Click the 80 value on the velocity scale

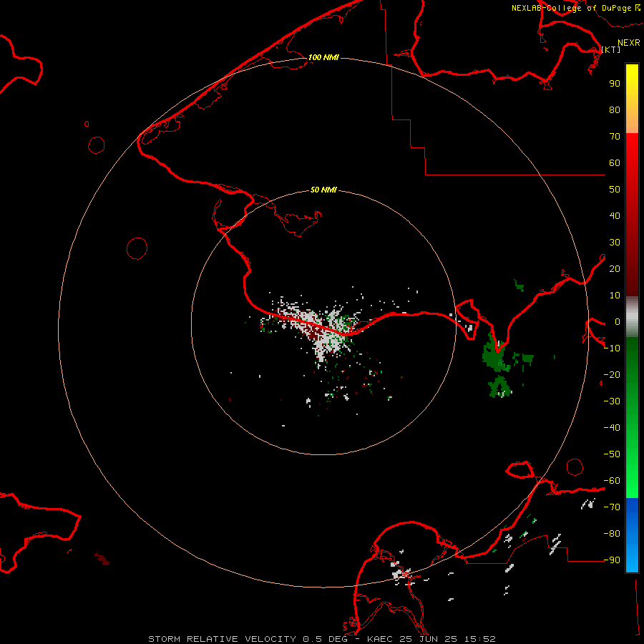615,110
